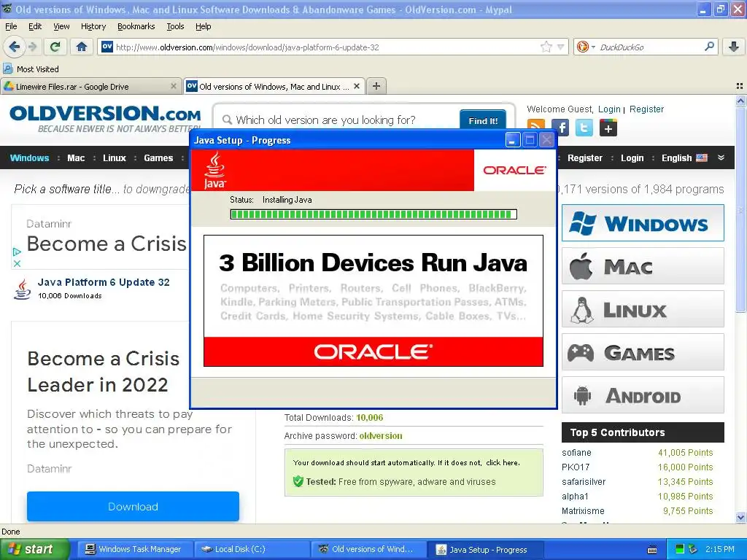Click the Most Visited bookmarks icon

coord(7,69)
